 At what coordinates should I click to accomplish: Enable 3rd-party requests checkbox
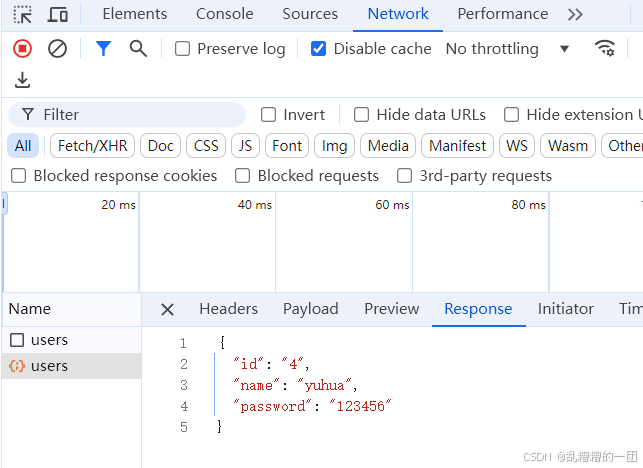[x=404, y=176]
